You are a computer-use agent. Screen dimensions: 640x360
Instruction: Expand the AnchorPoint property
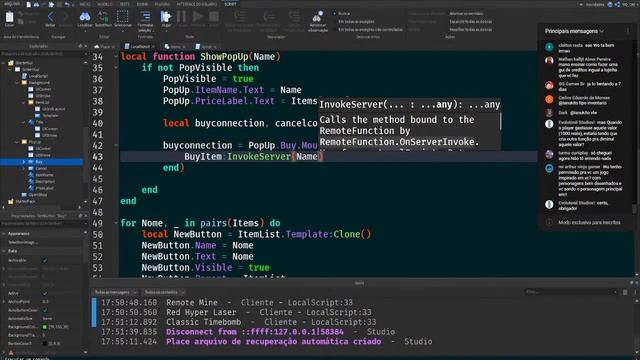[4, 302]
